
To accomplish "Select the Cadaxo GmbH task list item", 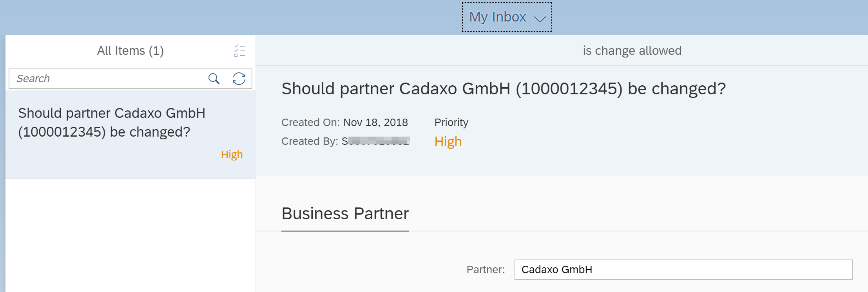I will pyautogui.click(x=112, y=123).
